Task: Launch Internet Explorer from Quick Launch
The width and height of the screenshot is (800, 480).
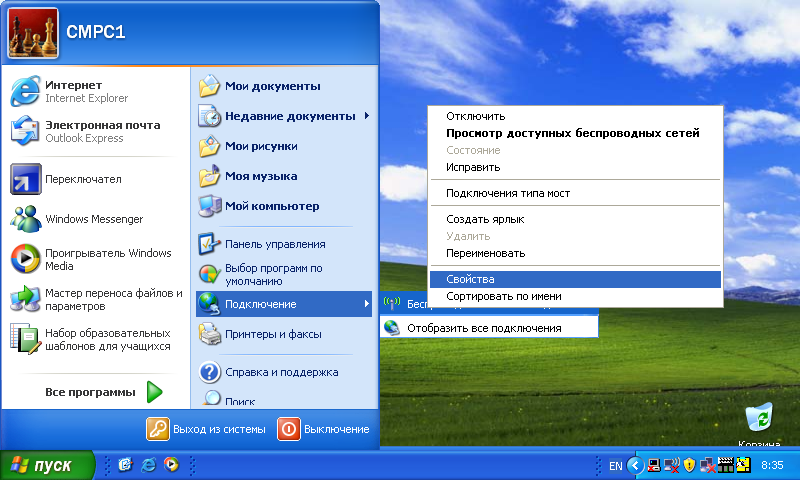Action: click(x=149, y=465)
